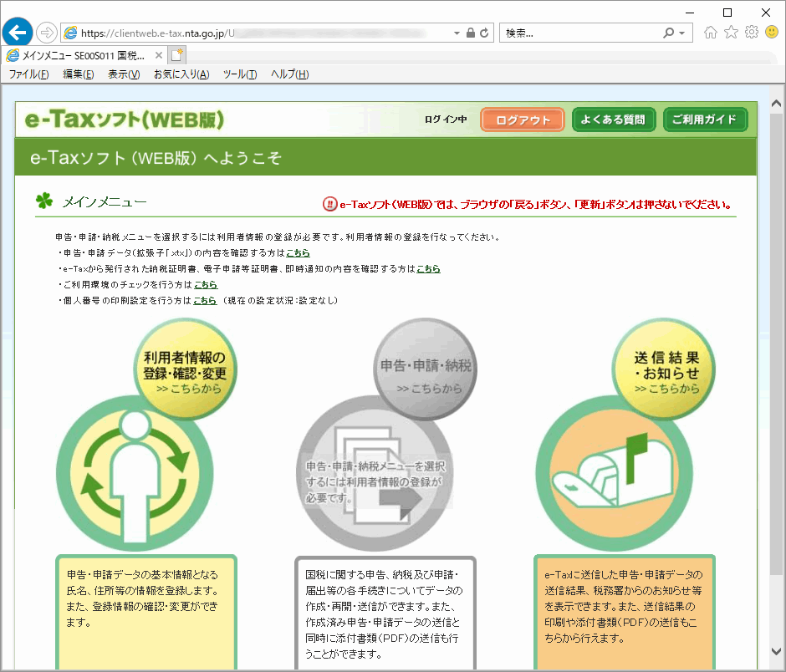Screen dimensions: 786x672
Task: Open the 編集(E) menu
Action: coord(79,74)
